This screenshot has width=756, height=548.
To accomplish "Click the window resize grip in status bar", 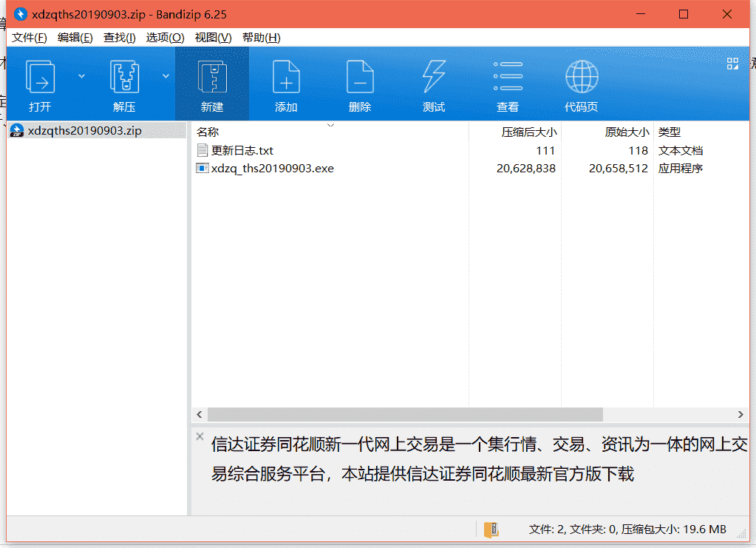I will [741, 534].
